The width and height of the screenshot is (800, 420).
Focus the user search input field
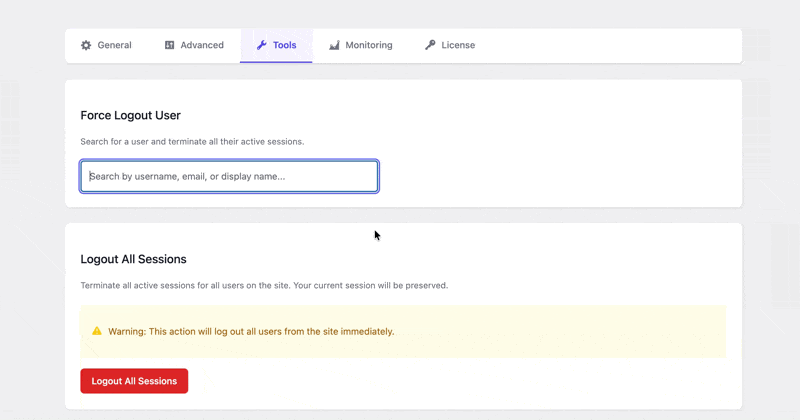[x=229, y=176]
